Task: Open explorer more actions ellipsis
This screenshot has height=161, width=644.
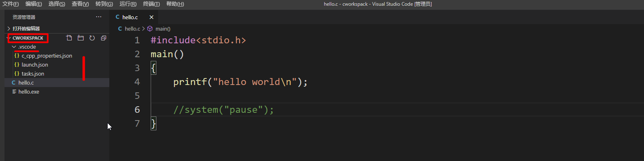Action: click(99, 17)
